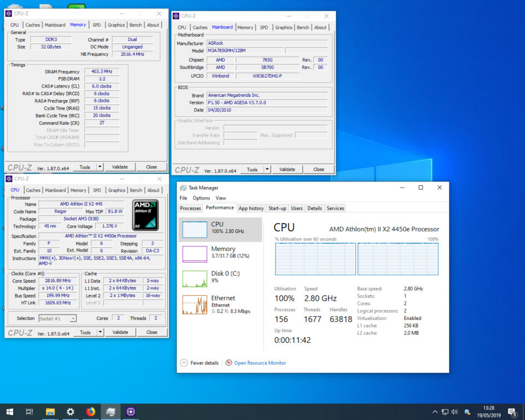Open Caches tab in Memory CPU-Z window
Image resolution: width=525 pixels, height=420 pixels.
tap(32, 25)
